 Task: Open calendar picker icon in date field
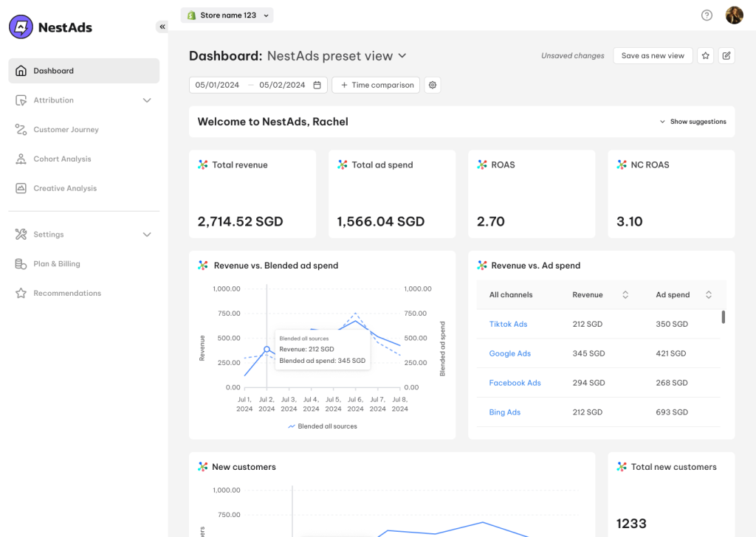point(317,86)
